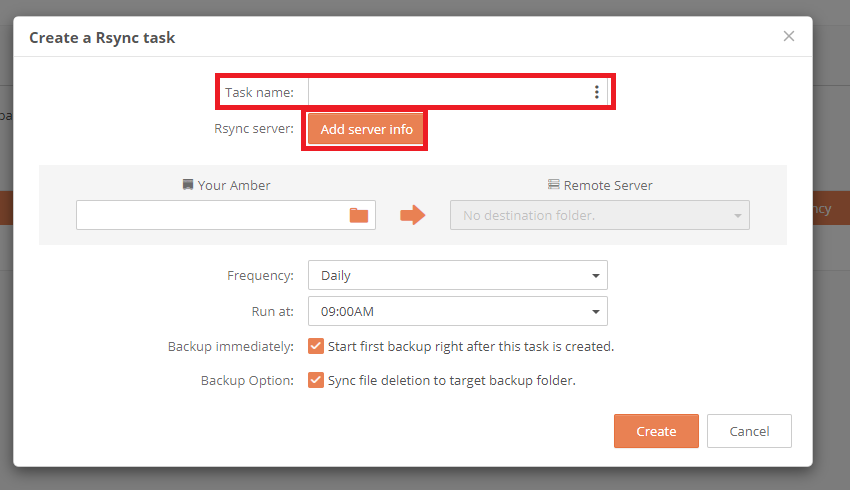Screen dimensions: 850x490
Task: Click the 'Backup Option:' label
Action: pos(247,381)
